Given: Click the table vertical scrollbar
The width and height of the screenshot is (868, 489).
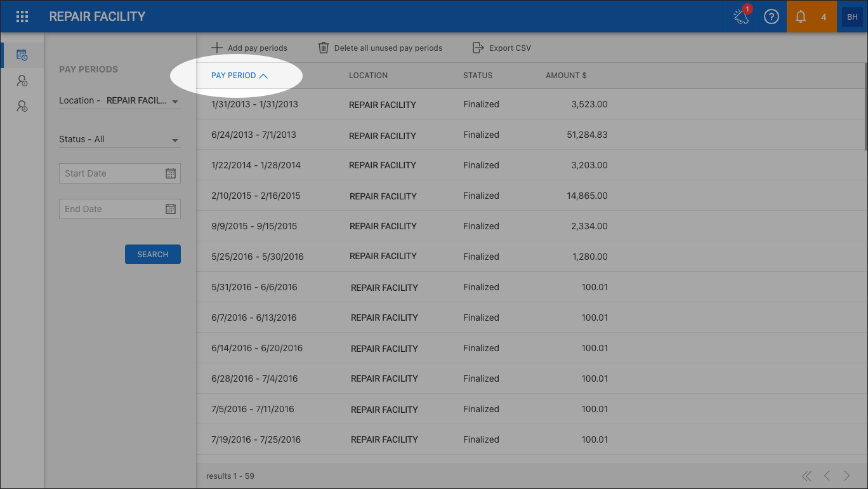Looking at the screenshot, I should (865, 107).
